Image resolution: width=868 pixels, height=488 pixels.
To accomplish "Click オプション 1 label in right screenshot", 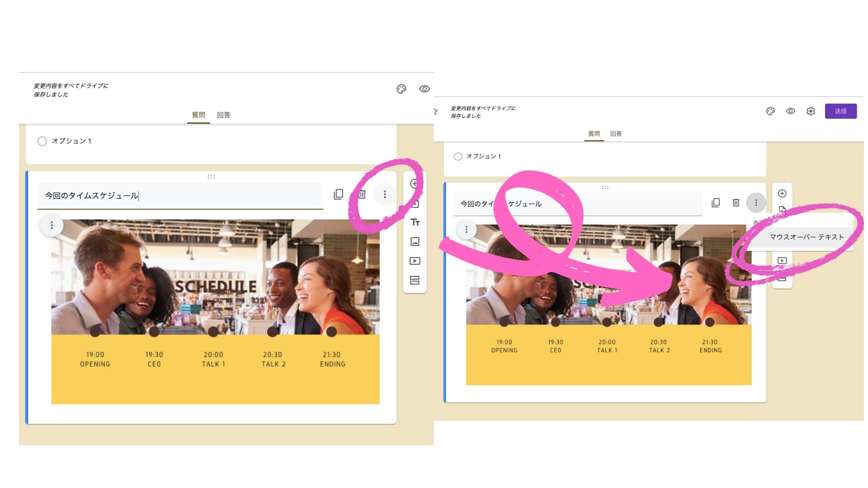I will coord(484,156).
